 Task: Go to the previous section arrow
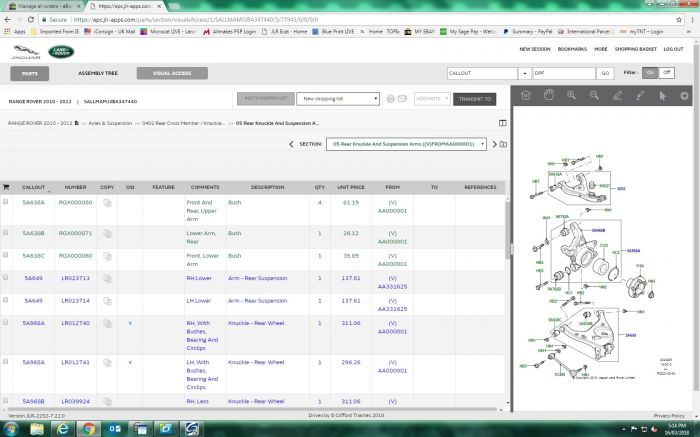[x=291, y=144]
